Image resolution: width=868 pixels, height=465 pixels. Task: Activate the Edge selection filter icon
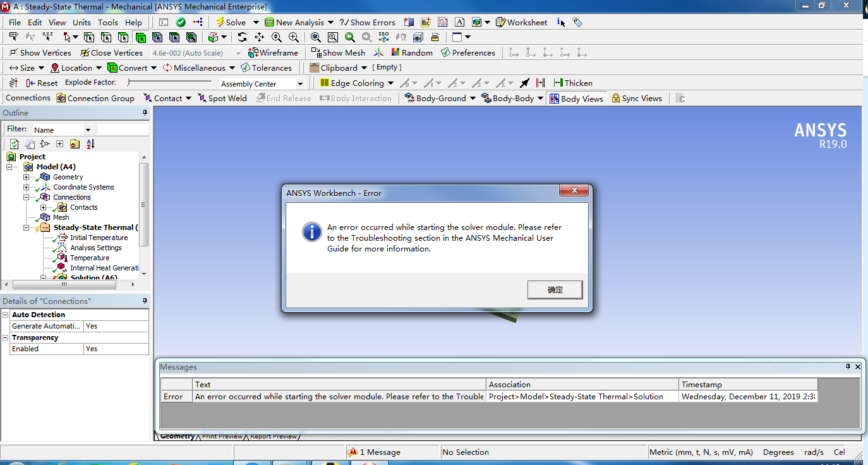click(106, 37)
